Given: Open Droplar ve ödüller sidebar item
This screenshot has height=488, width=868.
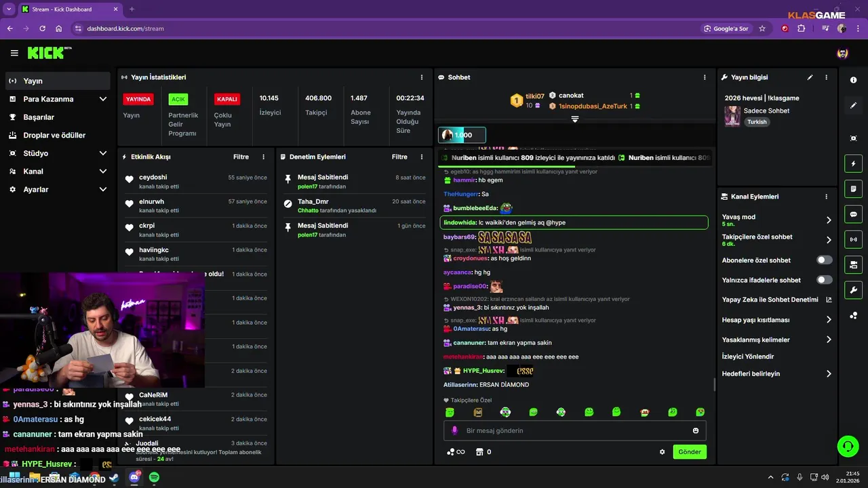Looking at the screenshot, I should click(x=58, y=136).
